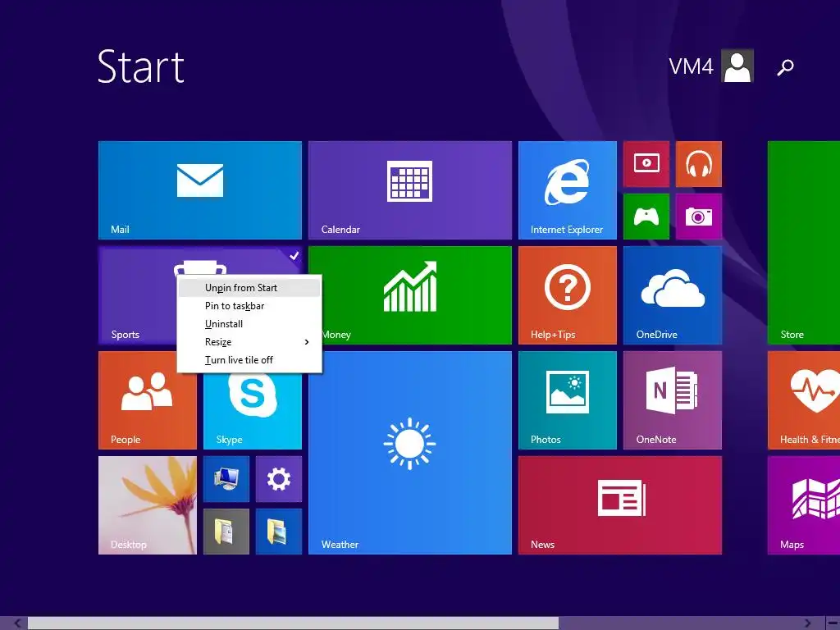
Task: Select Uninstall in context menu
Action: [x=249, y=324]
